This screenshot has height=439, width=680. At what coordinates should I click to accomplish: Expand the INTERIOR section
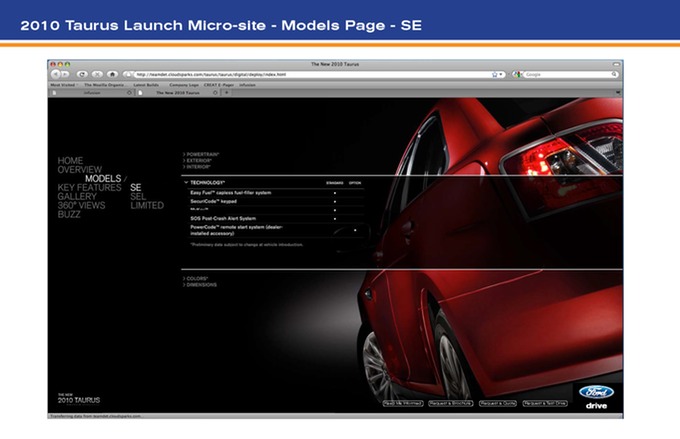(x=197, y=167)
